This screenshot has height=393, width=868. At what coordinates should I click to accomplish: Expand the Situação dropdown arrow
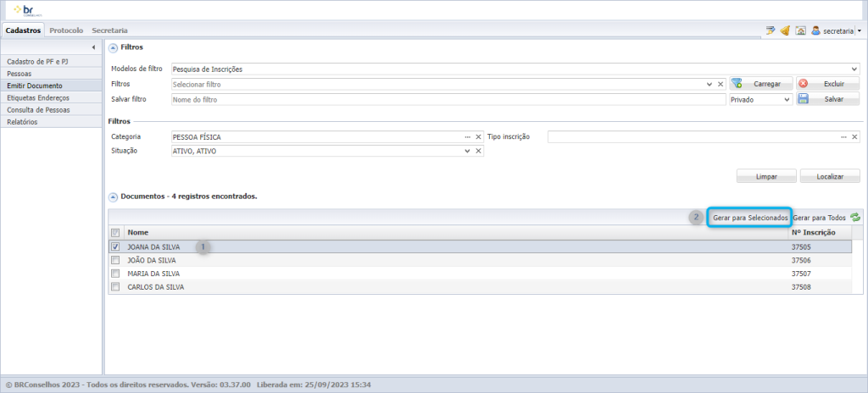468,151
